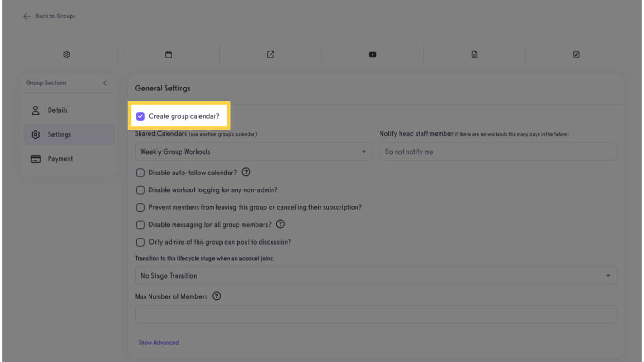Image resolution: width=644 pixels, height=362 pixels.
Task: Uncheck Create group calendar
Action: coord(140,115)
